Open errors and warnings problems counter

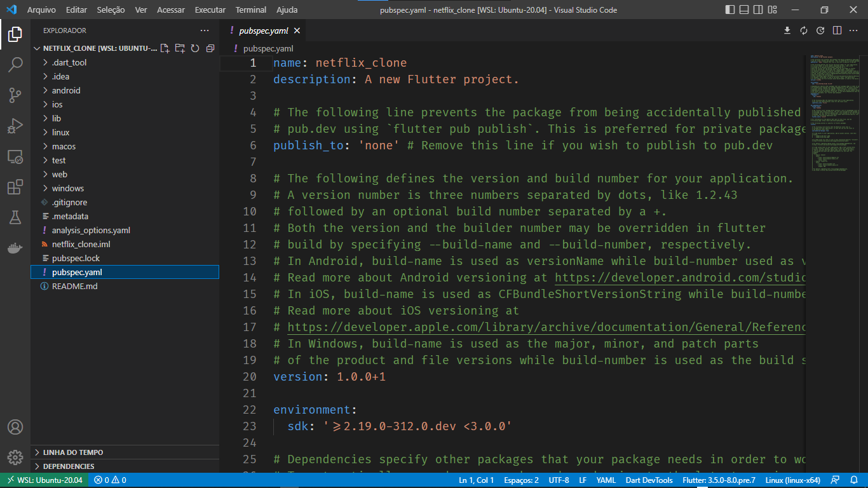(x=110, y=480)
